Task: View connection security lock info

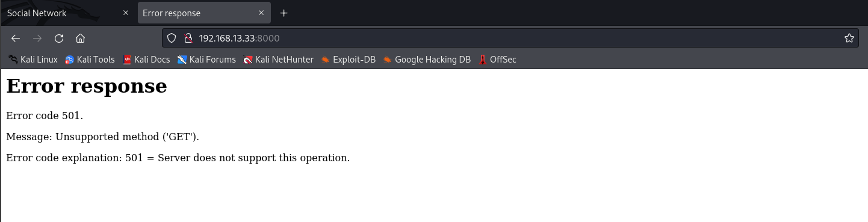Action: pos(188,38)
